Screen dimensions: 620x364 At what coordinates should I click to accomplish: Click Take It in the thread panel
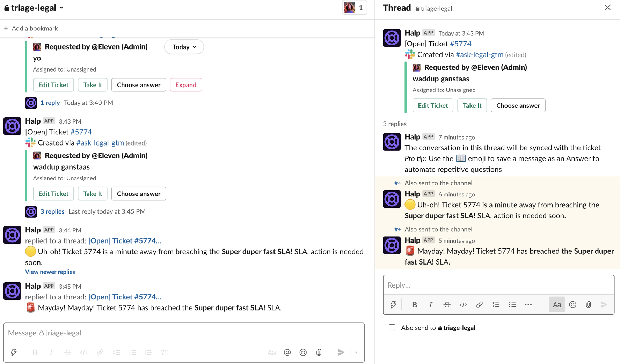[472, 105]
